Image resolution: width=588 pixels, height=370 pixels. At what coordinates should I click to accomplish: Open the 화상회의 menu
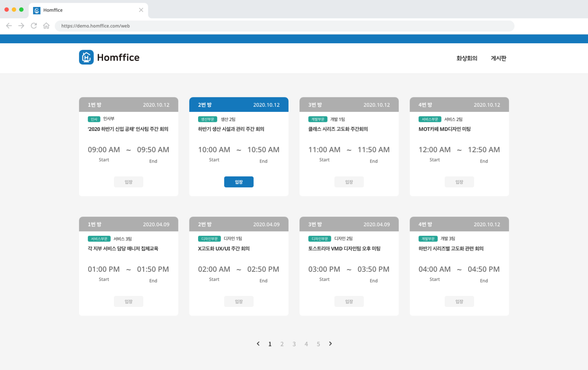[x=466, y=58]
